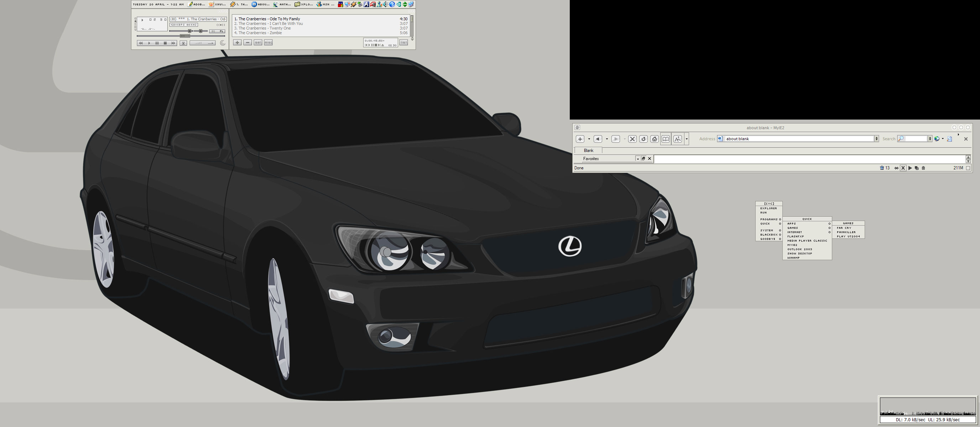Viewport: 980px width, 427px height.
Task: Click the XNVI taskbar item
Action: coord(217,5)
